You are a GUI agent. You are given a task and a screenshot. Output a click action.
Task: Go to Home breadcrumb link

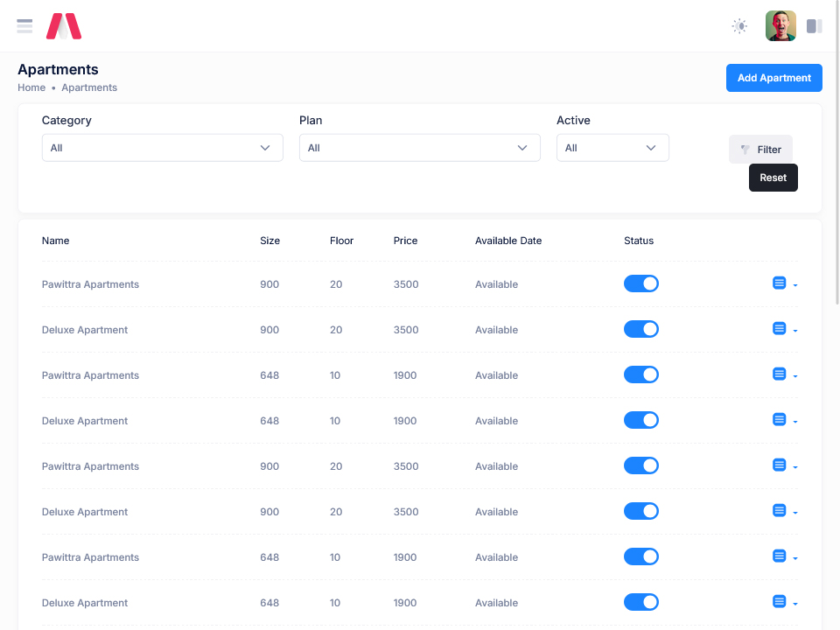pyautogui.click(x=31, y=87)
